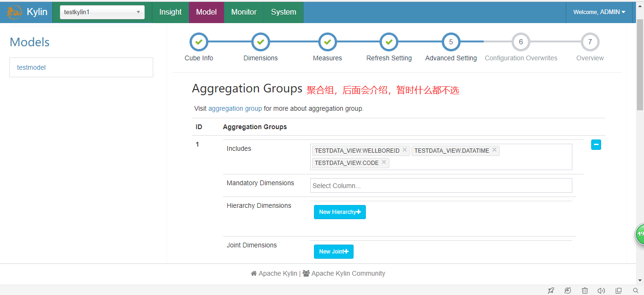The width and height of the screenshot is (644, 295).
Task: Click the Joint Dimensions label
Action: pyautogui.click(x=252, y=245)
